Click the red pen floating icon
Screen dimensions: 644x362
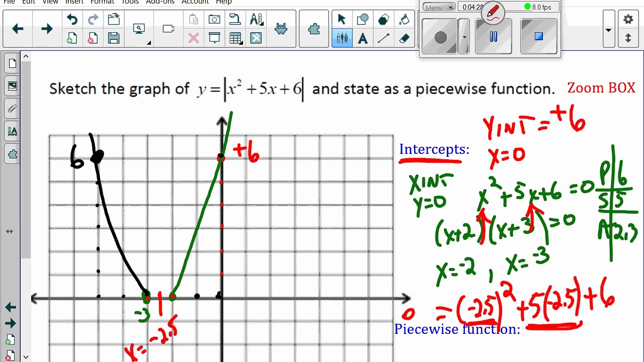pyautogui.click(x=493, y=13)
